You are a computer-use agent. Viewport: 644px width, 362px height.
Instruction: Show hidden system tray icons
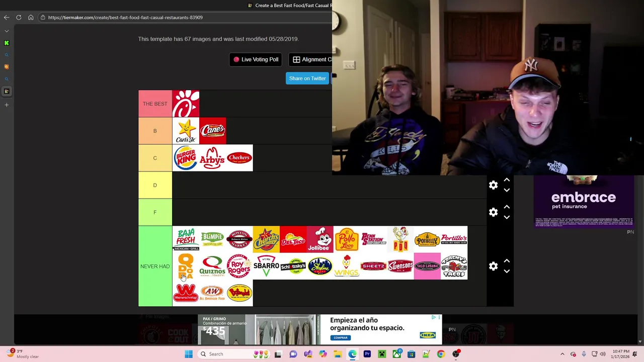(x=562, y=354)
